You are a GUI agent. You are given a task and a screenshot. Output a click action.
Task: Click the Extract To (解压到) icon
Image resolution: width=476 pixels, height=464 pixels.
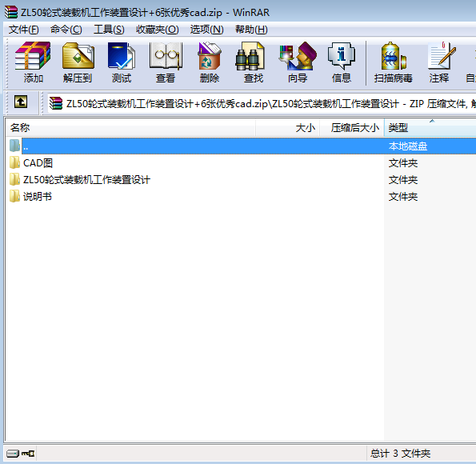click(x=78, y=62)
